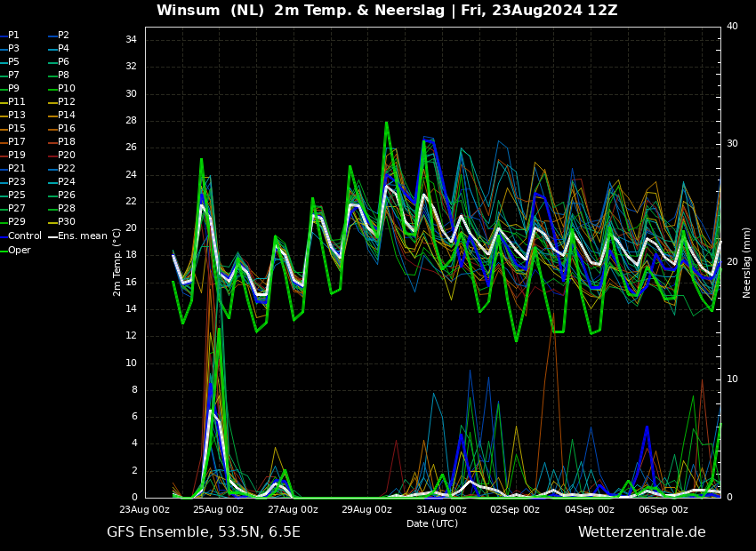Click the 31Aug 00z date tick
This screenshot has height=551, width=756.
pos(441,509)
